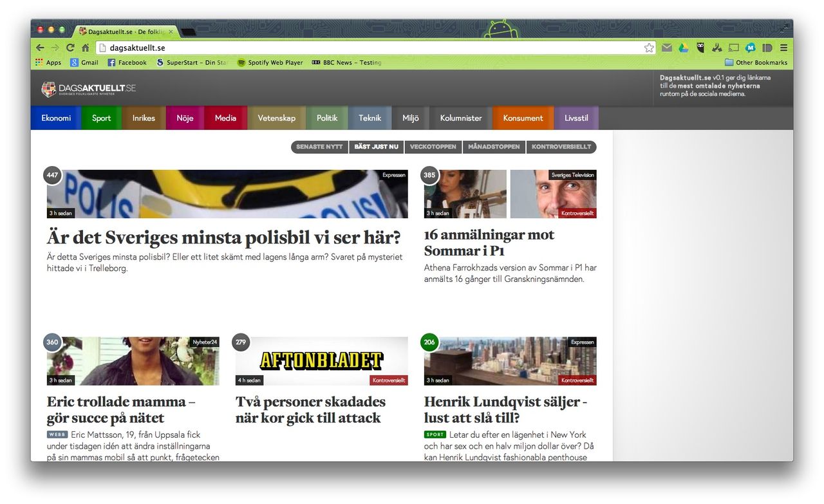Screen dimensions: 824x504
Task: Click the ID extension icon
Action: pos(767,48)
